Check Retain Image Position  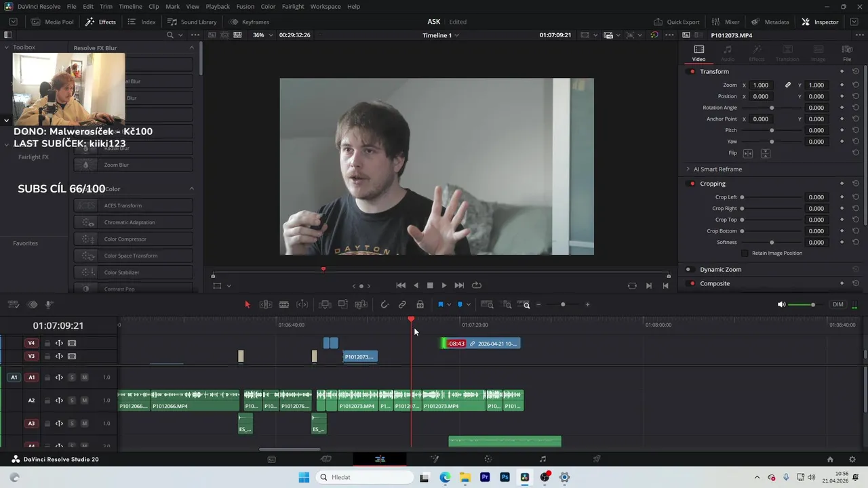tap(745, 253)
